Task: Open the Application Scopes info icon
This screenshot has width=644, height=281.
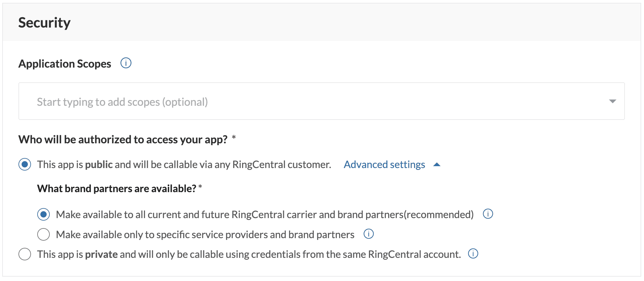Action: [x=126, y=63]
